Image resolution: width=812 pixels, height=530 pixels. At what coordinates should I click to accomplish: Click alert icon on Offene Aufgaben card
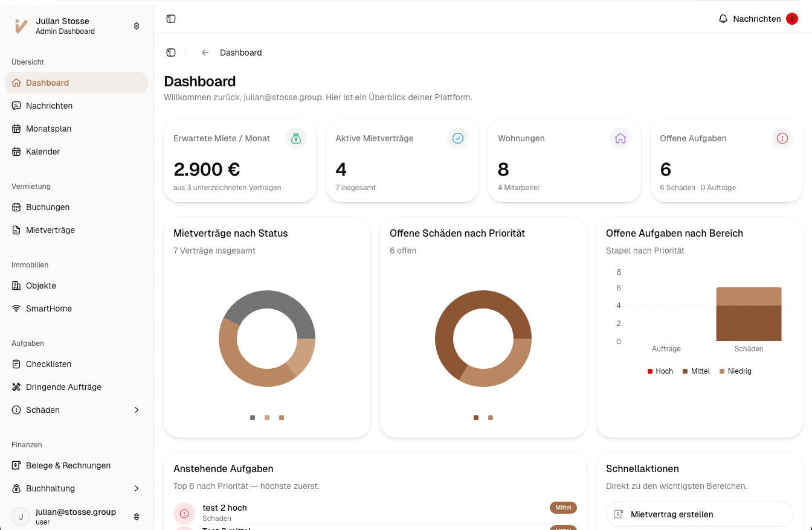tap(782, 138)
